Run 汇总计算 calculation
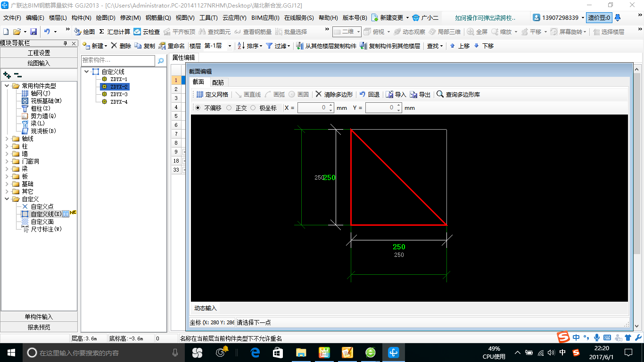The width and height of the screenshot is (644, 362). [x=115, y=32]
